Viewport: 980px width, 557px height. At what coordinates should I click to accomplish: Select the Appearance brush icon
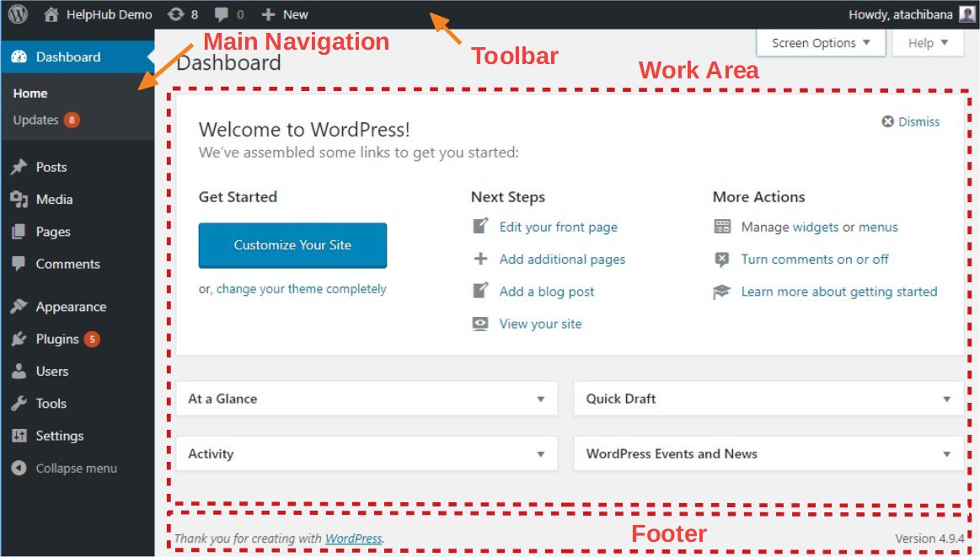click(x=19, y=306)
